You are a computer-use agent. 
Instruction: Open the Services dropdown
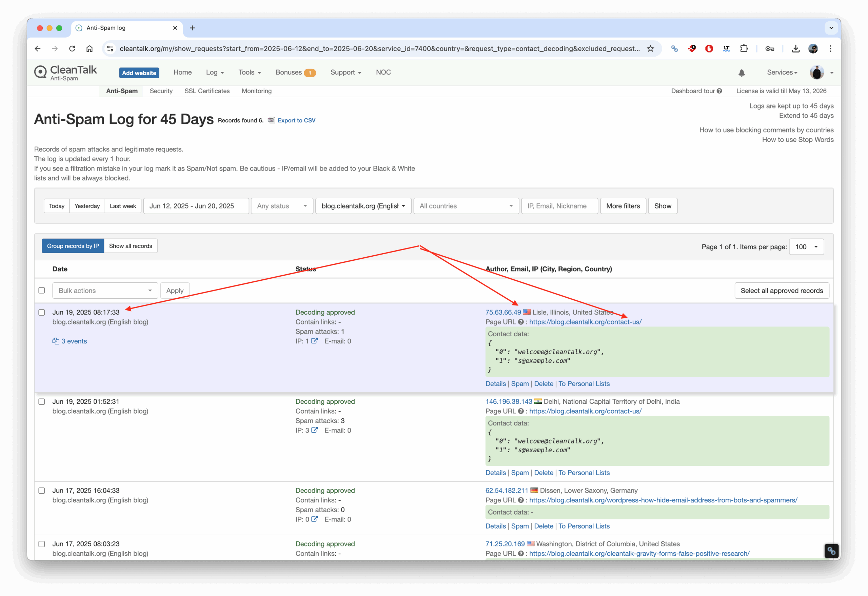click(x=782, y=73)
